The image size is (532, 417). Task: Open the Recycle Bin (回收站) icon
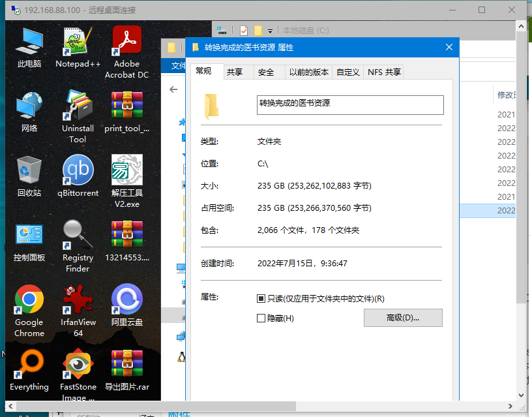point(29,172)
